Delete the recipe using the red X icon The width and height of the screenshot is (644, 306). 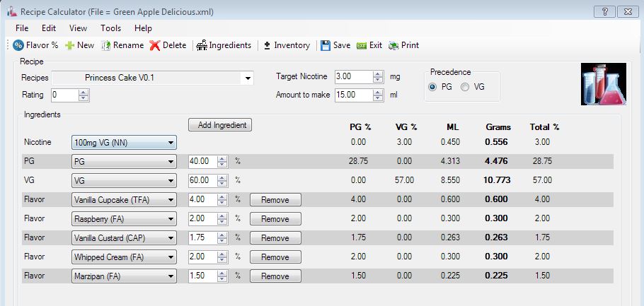coord(155,45)
